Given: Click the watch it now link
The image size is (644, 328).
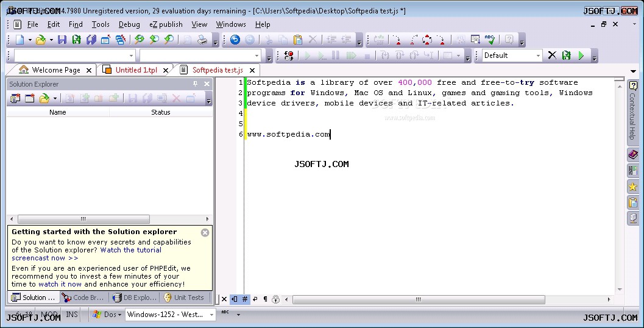Looking at the screenshot, I should tap(60, 284).
